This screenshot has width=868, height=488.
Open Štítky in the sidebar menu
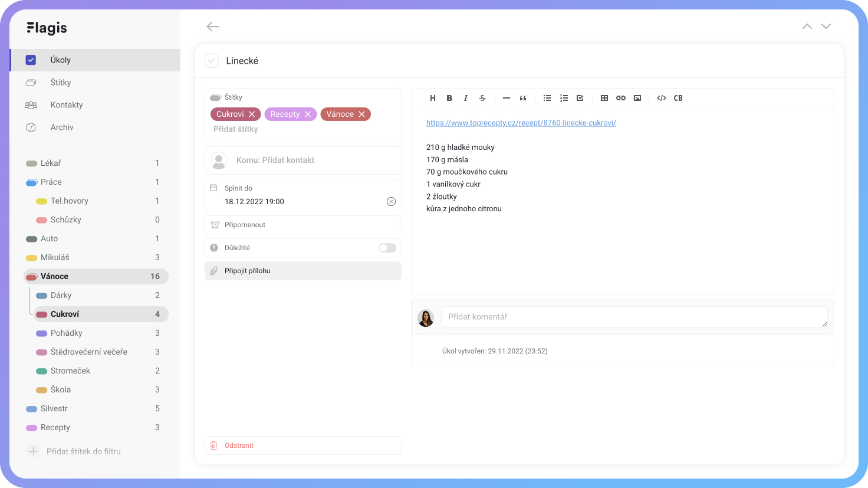[x=61, y=83]
